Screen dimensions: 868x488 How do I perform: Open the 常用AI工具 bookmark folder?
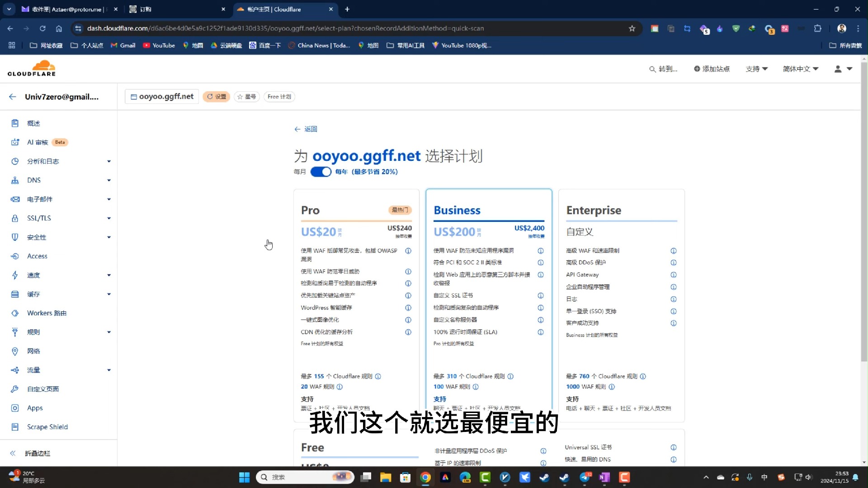[406, 45]
